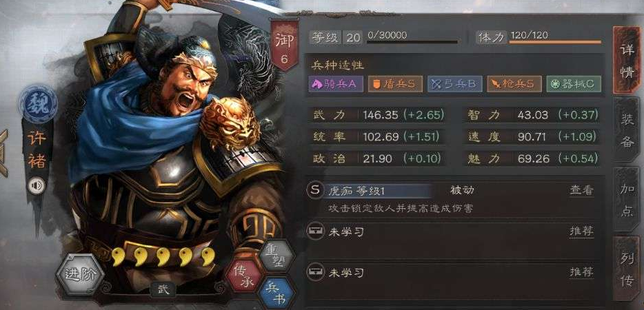Viewport: 644px width, 310px height.
Task: Open the 列传 tab
Action: pos(626,269)
